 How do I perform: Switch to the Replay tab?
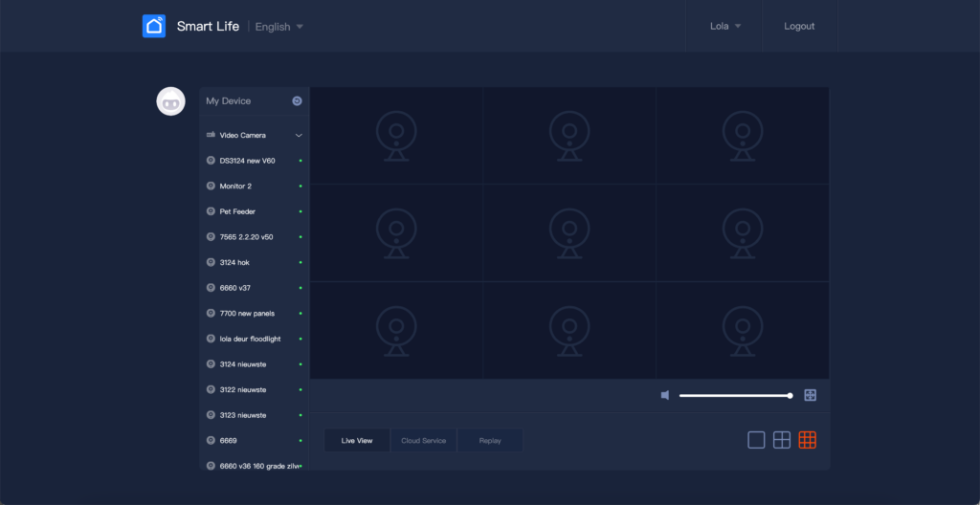[x=490, y=440]
